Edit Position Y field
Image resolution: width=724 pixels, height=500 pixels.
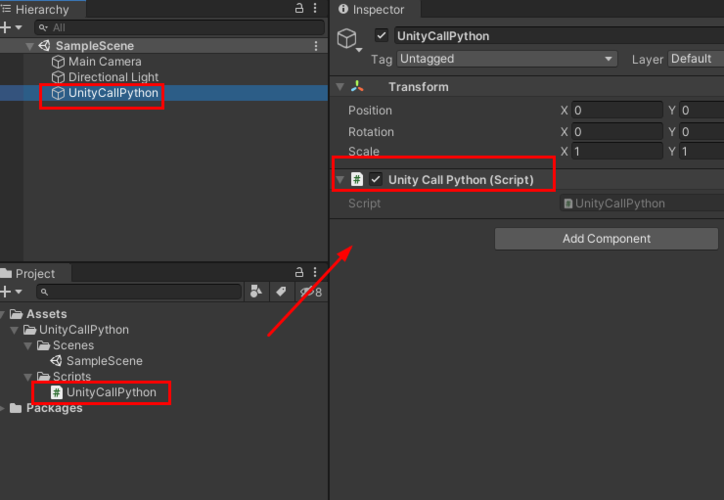702,110
